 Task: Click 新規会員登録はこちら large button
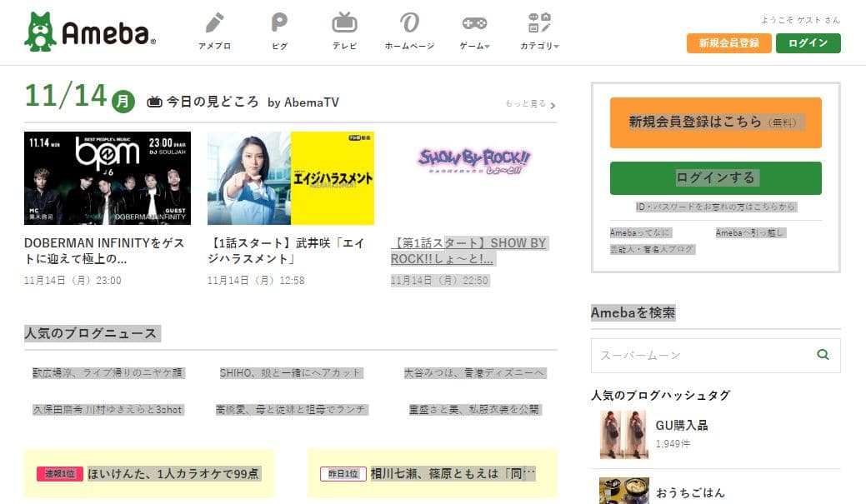point(716,122)
